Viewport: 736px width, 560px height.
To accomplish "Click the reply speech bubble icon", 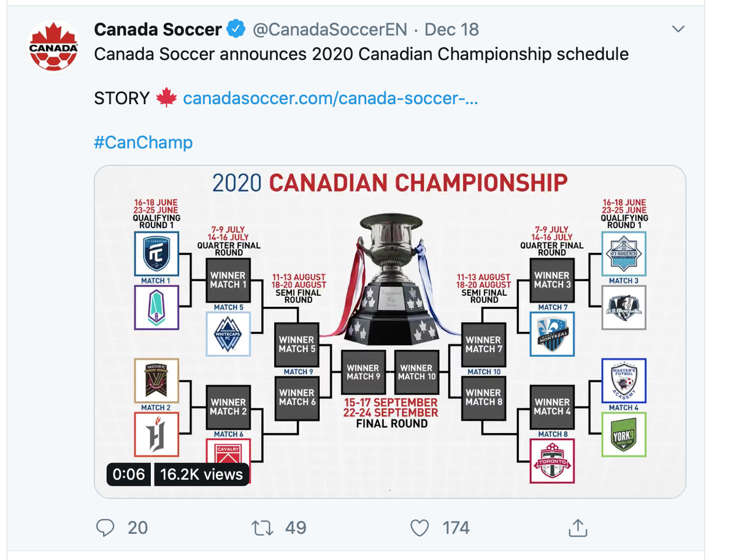I will pyautogui.click(x=106, y=527).
